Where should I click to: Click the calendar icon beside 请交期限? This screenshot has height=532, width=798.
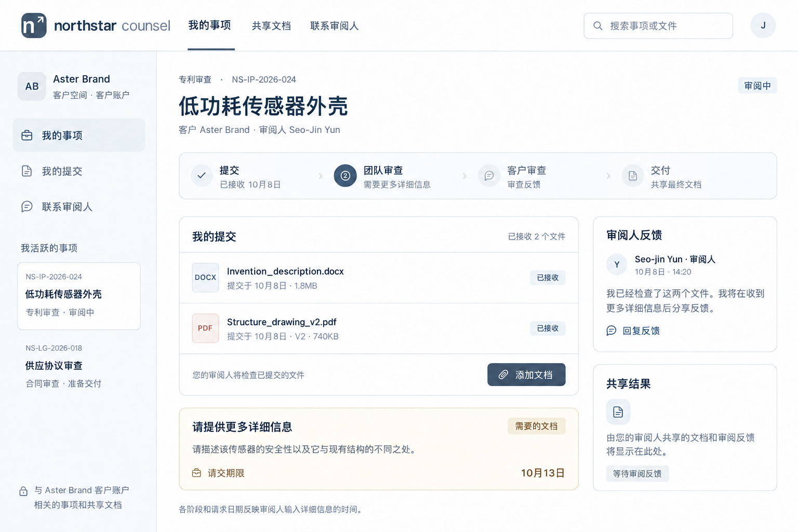click(x=196, y=473)
